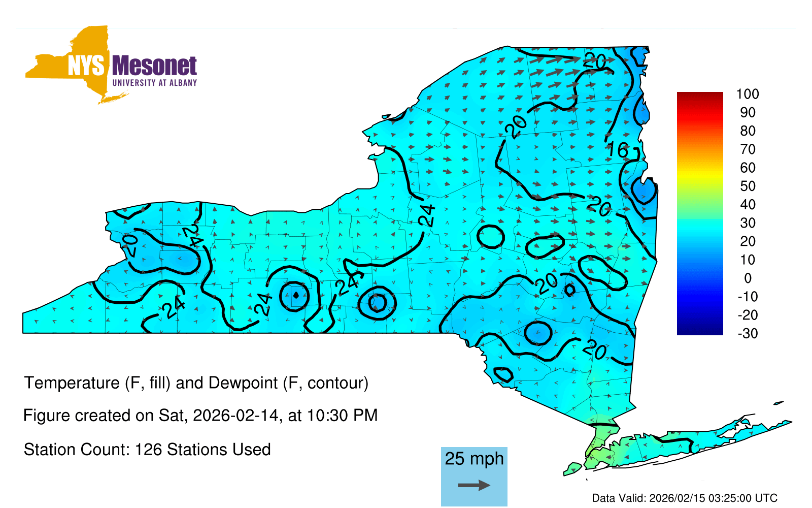Click the center of the double-ringed contour
812x508 pixels.
(377, 303)
